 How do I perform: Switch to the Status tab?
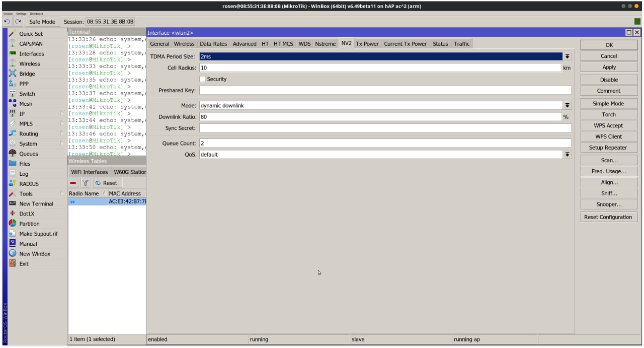click(440, 44)
